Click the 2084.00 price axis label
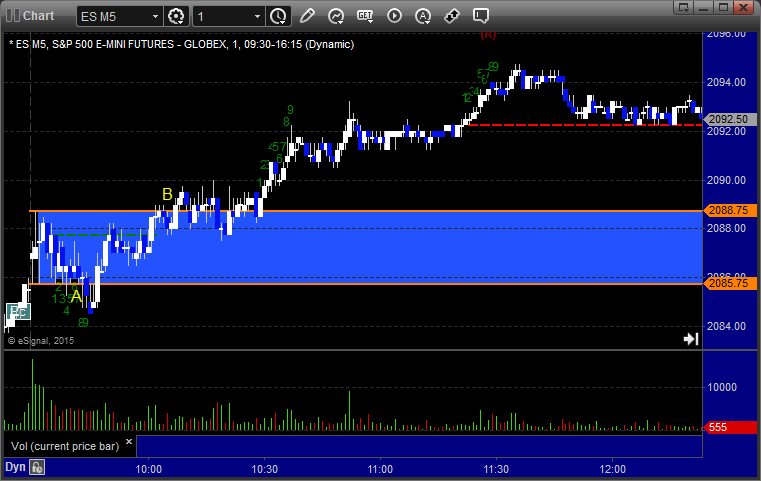Screen dimensions: 761x481 (x=727, y=327)
